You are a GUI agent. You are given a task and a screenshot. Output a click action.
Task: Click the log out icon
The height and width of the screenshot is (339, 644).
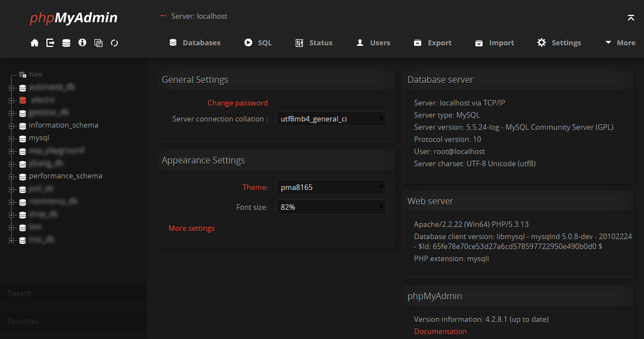coord(50,43)
